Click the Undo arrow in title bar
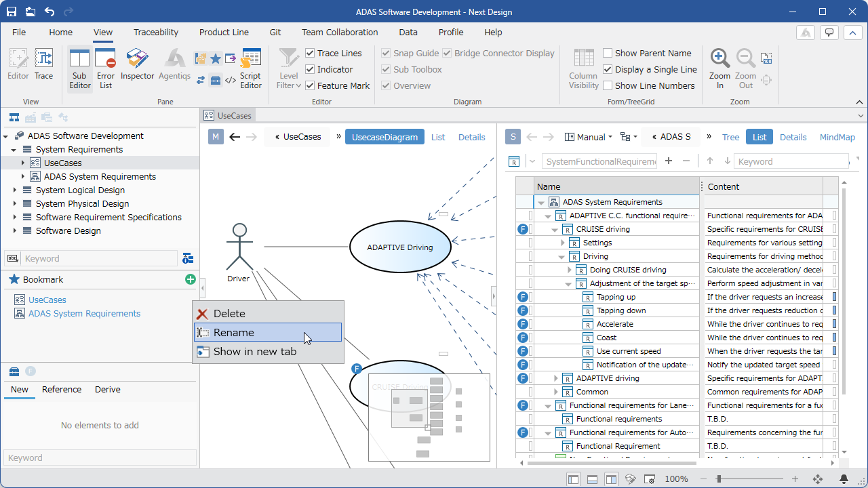The width and height of the screenshot is (868, 488). tap(50, 12)
